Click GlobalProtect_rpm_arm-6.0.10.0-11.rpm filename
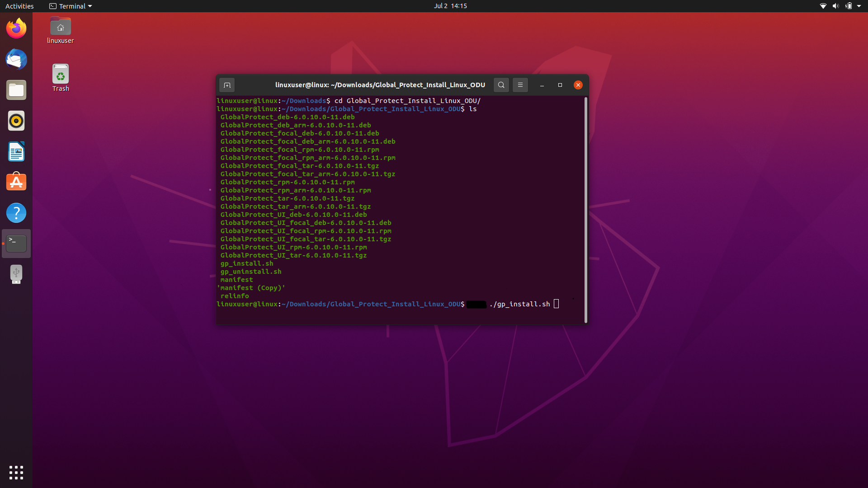The height and width of the screenshot is (488, 868). [x=296, y=190]
